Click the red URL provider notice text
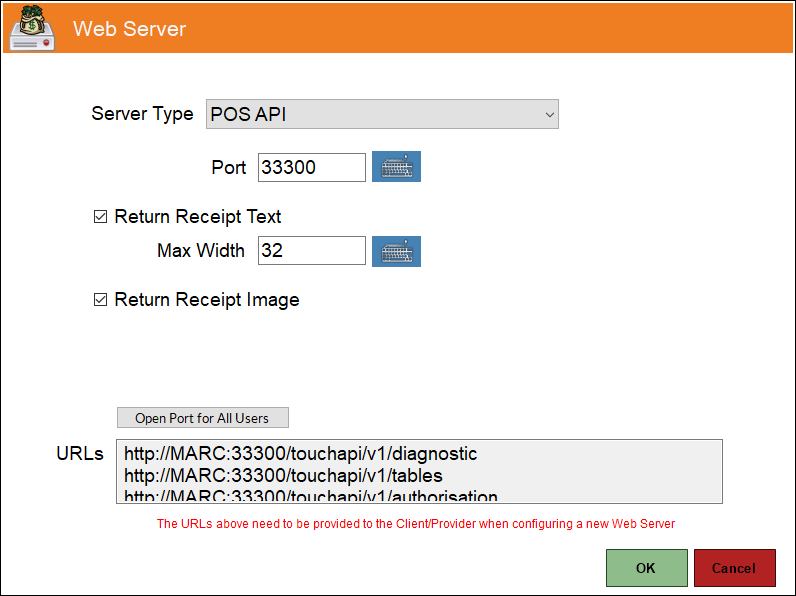The height and width of the screenshot is (596, 796). (x=416, y=524)
